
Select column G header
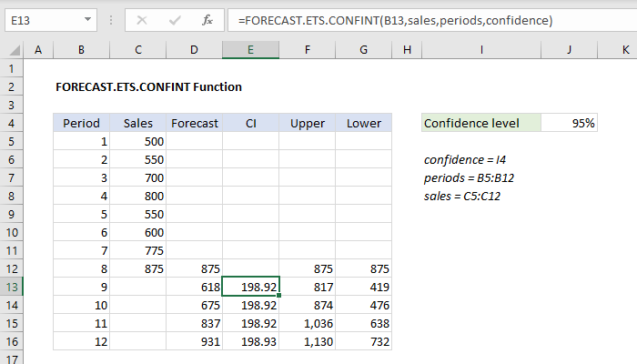[364, 50]
